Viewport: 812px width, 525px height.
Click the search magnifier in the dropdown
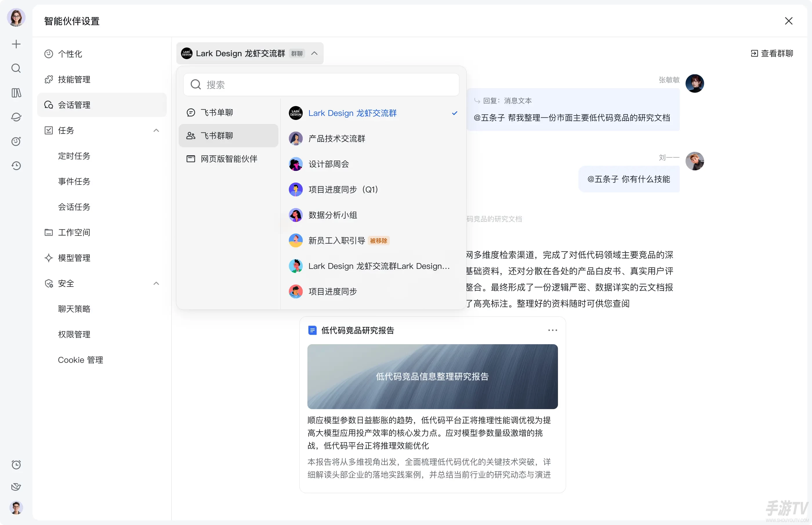click(x=195, y=85)
